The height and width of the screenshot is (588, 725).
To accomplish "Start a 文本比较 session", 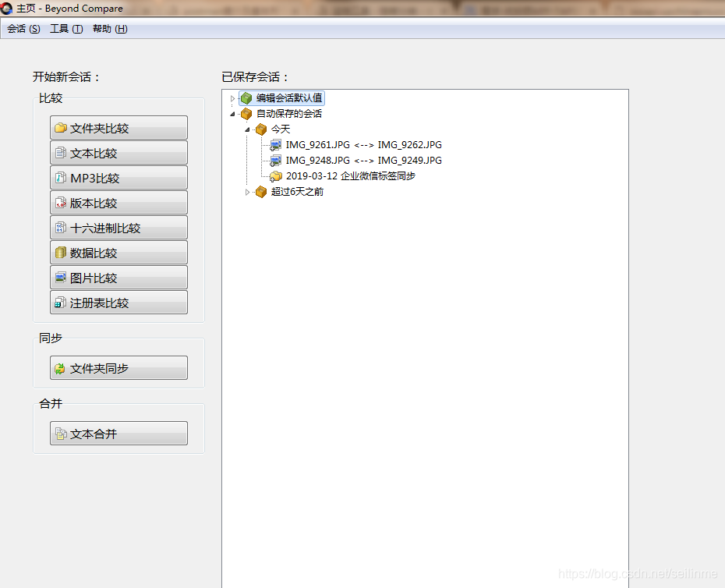I will point(118,153).
